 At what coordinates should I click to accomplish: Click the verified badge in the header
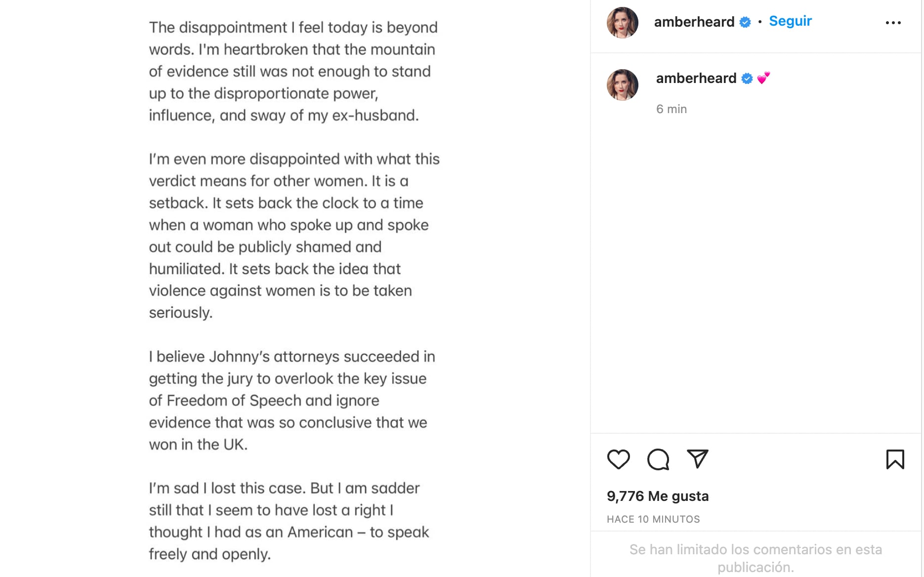745,22
